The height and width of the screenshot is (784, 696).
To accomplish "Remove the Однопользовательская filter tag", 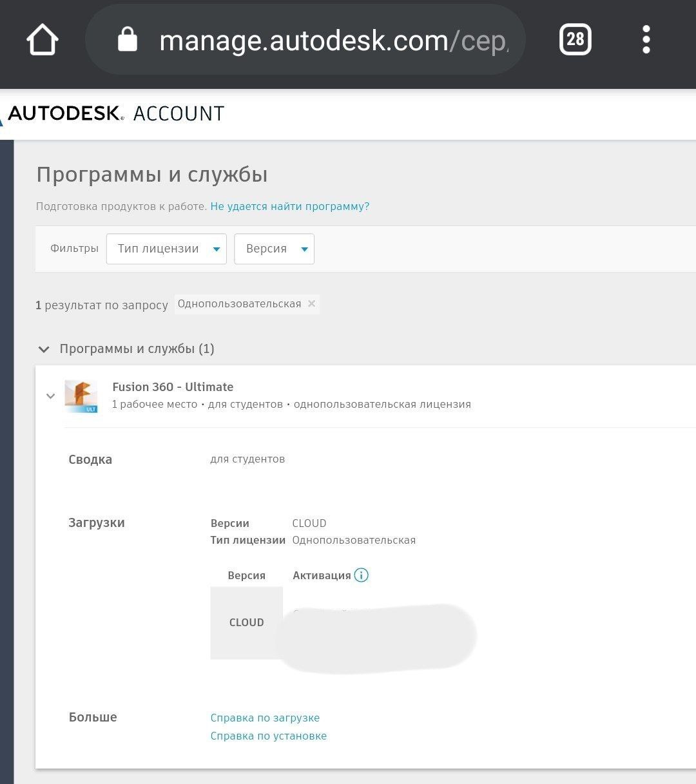I will coord(312,303).
